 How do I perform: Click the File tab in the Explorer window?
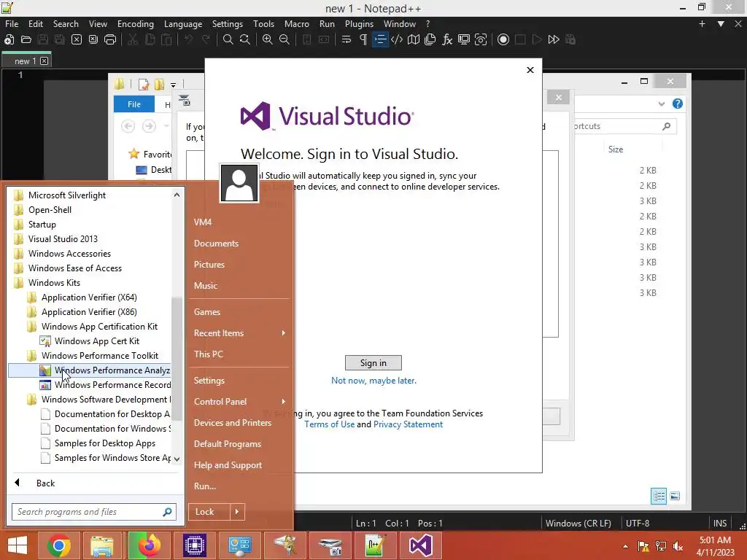click(134, 104)
